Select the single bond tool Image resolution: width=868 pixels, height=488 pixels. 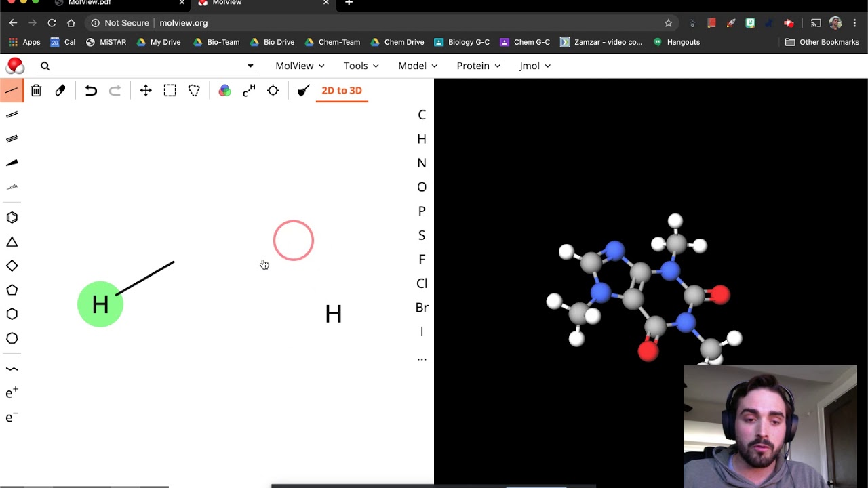coord(12,90)
